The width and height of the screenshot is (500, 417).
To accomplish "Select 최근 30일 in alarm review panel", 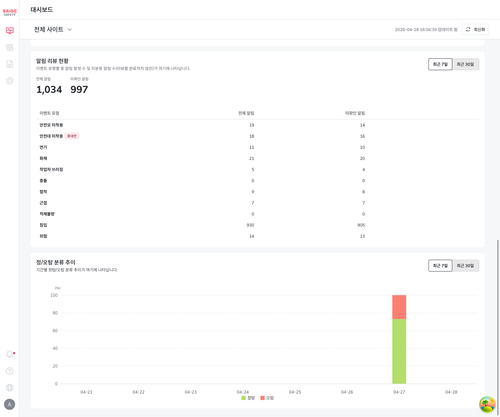I will tap(465, 64).
